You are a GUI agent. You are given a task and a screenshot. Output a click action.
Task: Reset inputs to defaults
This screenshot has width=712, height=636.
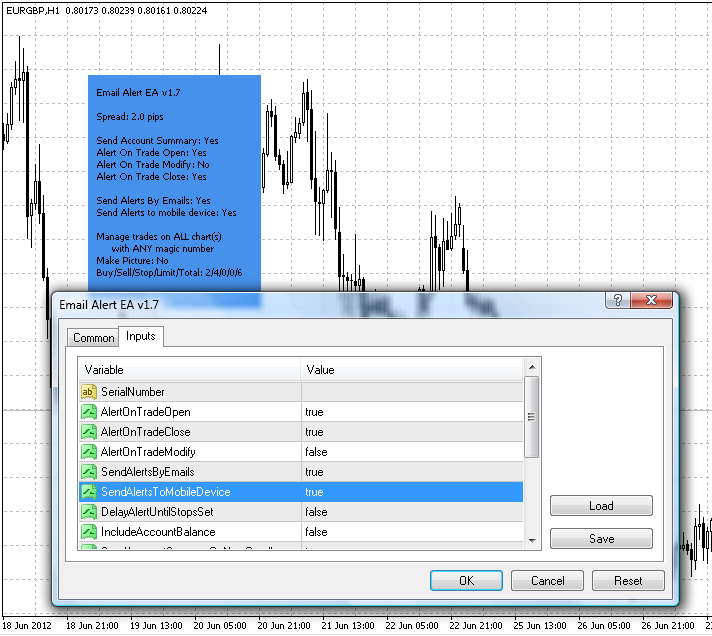[628, 581]
